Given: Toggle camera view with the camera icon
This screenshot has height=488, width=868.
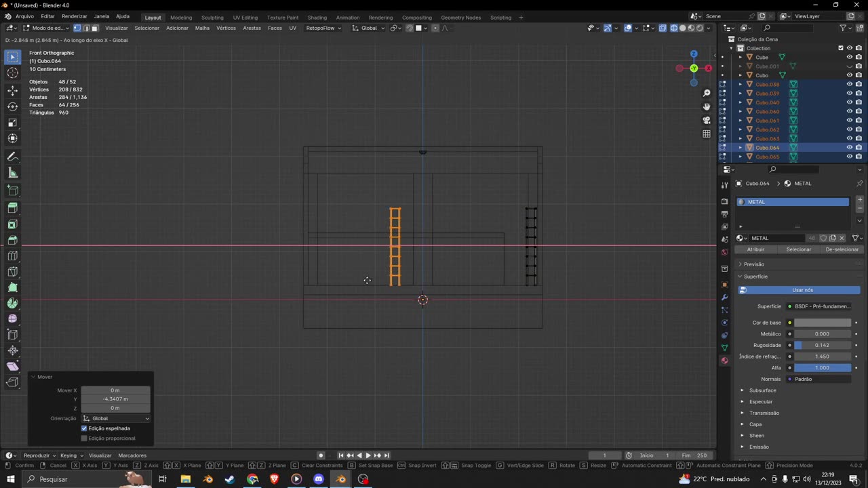Looking at the screenshot, I should pyautogui.click(x=707, y=120).
